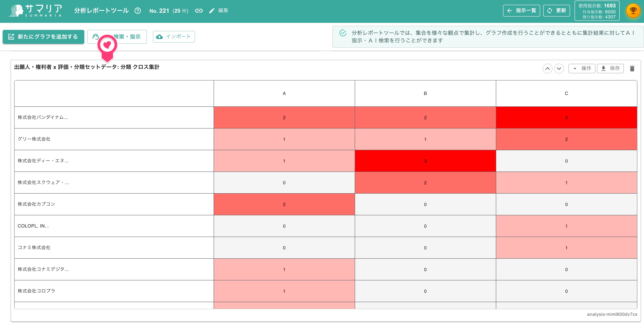This screenshot has width=644, height=324.
Task: Click コナミ株式会社 column C cell
Action: coord(566,248)
